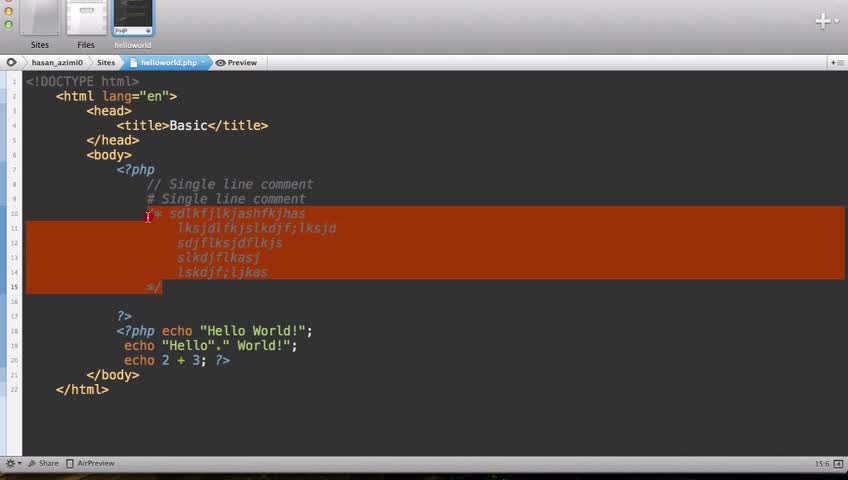Click the Share button
Screen dimensions: 848x480
tap(43, 463)
